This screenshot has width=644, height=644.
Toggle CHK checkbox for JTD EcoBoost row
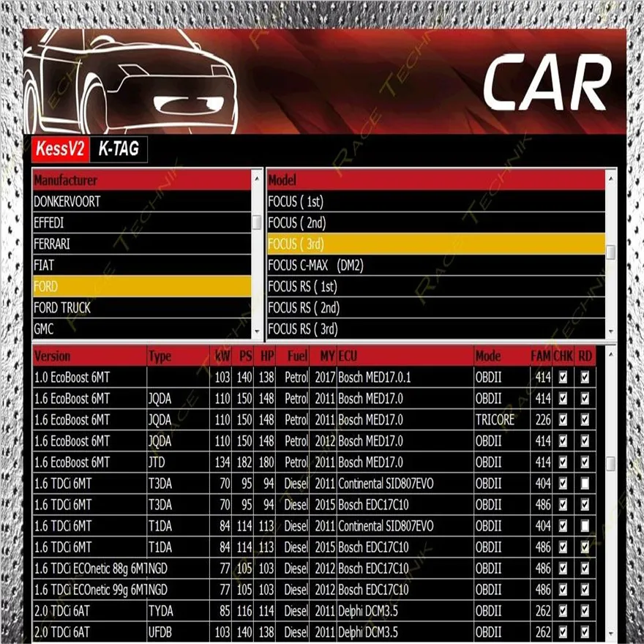[563, 463]
